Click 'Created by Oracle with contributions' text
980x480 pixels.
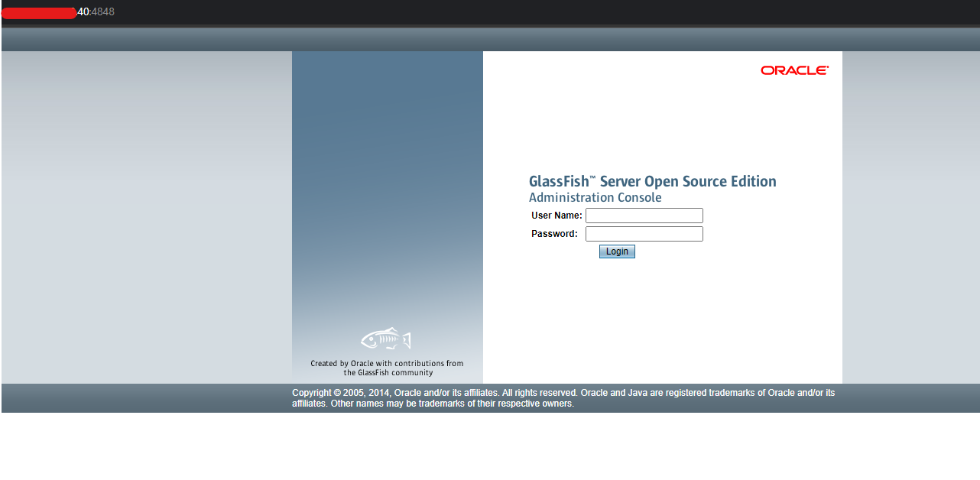(387, 368)
